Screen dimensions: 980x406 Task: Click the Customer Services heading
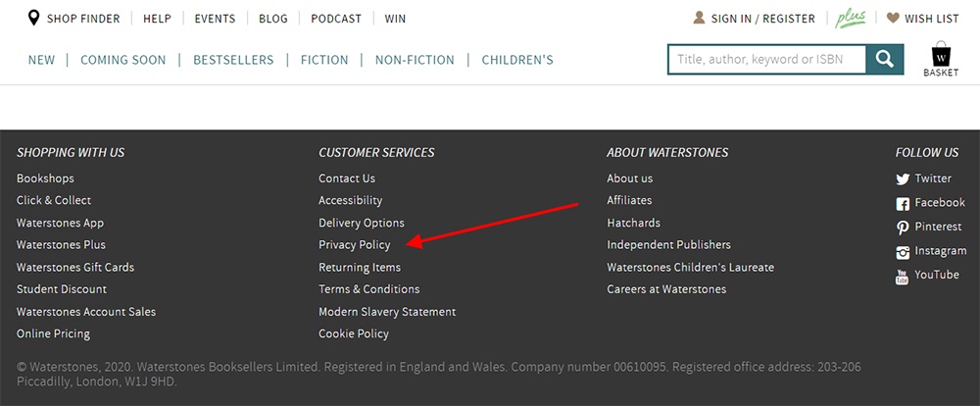(377, 153)
